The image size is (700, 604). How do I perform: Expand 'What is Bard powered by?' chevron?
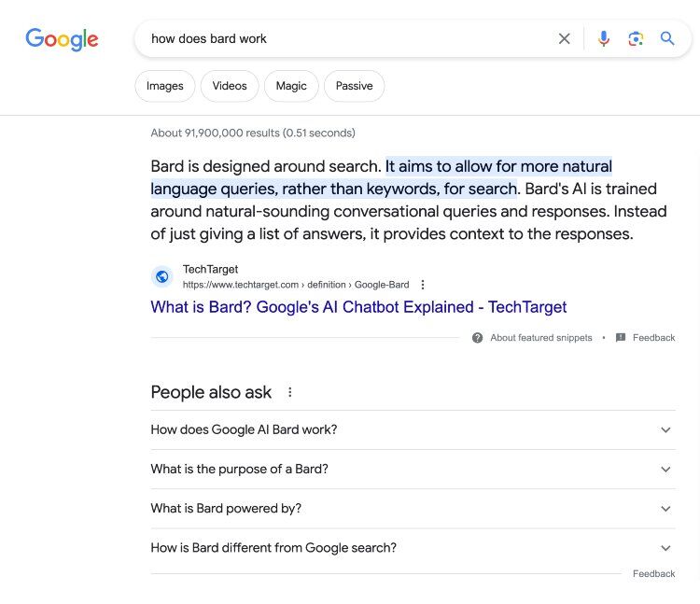(665, 509)
